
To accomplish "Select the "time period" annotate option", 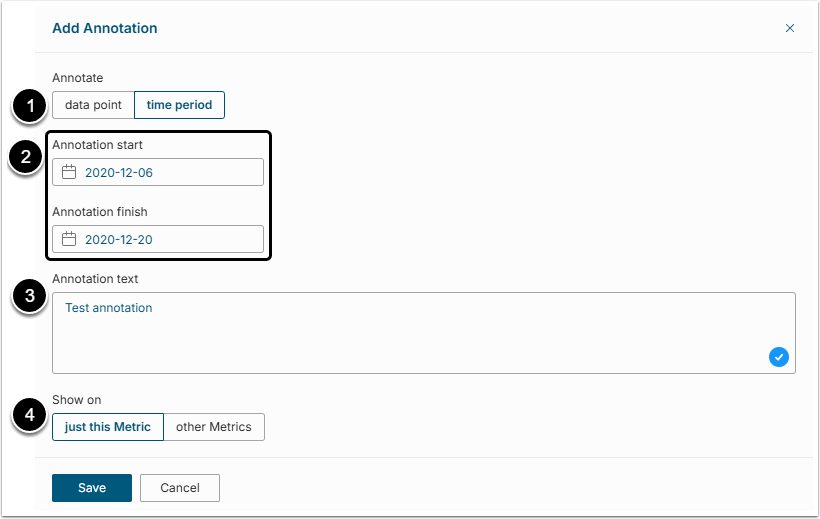I will click(x=179, y=105).
